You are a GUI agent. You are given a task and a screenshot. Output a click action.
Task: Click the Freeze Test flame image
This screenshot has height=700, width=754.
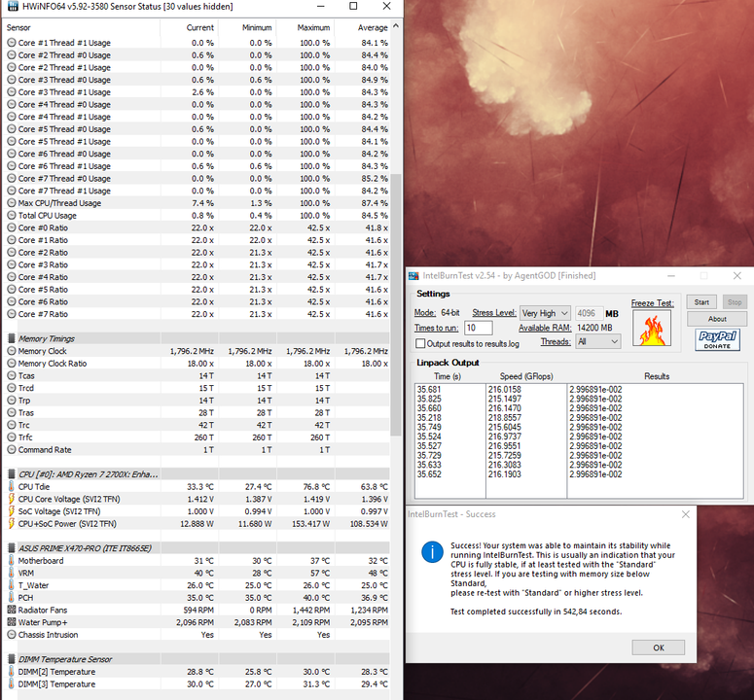(x=652, y=329)
